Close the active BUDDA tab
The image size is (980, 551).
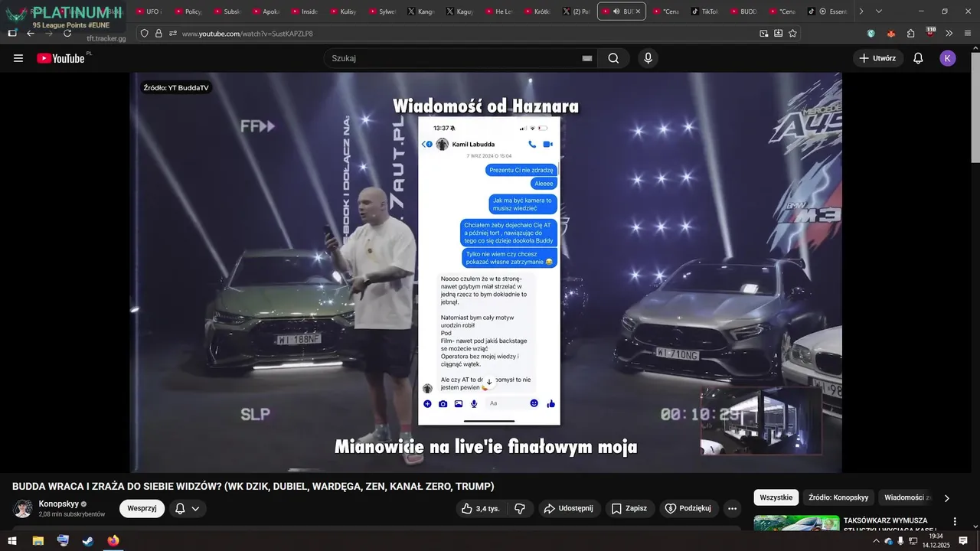(638, 11)
